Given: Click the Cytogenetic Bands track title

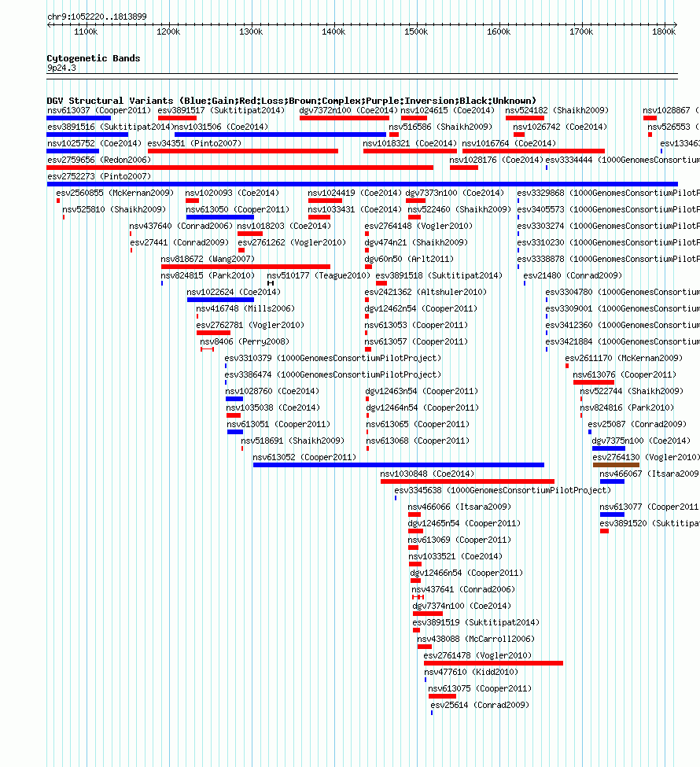Looking at the screenshot, I should [94, 58].
